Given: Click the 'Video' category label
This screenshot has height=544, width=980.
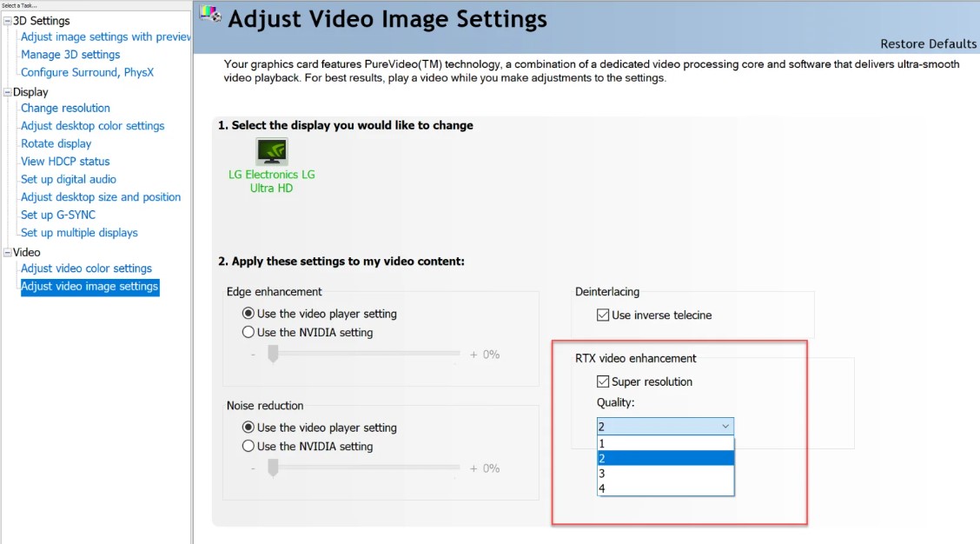Looking at the screenshot, I should pos(26,252).
